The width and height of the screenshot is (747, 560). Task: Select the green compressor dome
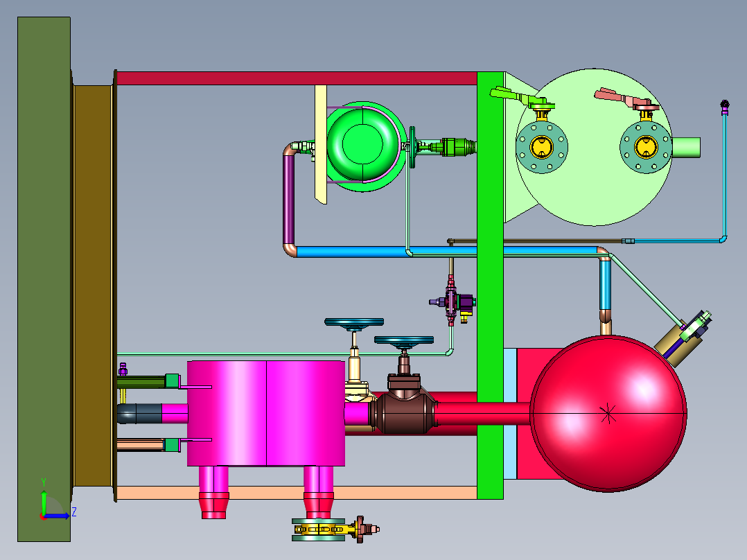362,144
